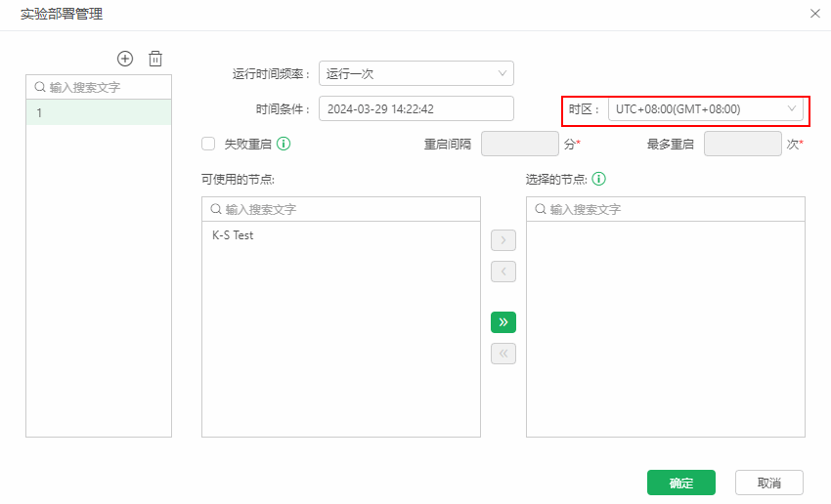
Task: Click the add deployment plus icon
Action: [x=125, y=59]
